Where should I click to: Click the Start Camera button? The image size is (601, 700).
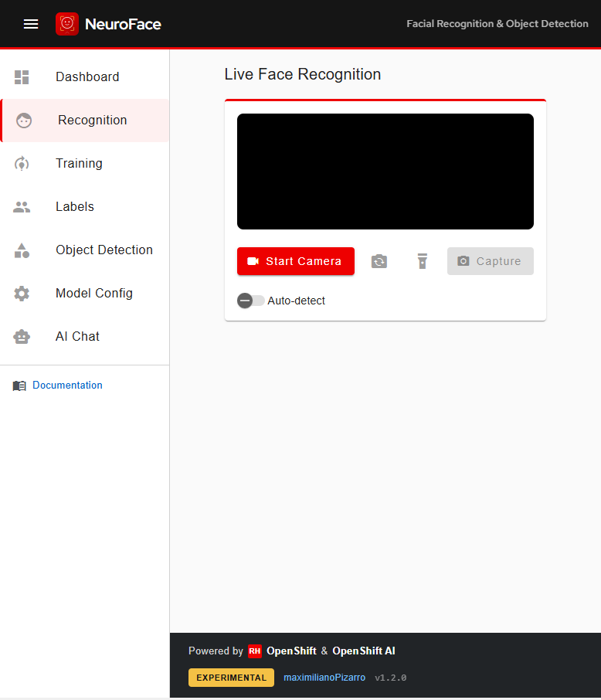(x=296, y=261)
